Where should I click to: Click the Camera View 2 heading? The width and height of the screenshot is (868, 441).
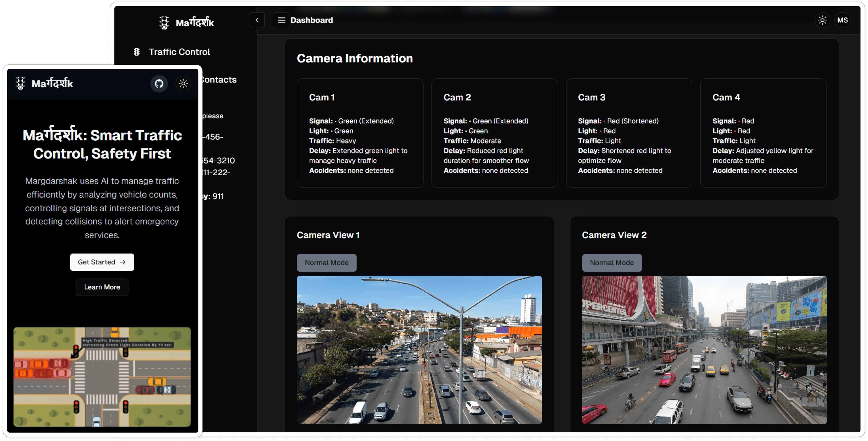coord(614,235)
